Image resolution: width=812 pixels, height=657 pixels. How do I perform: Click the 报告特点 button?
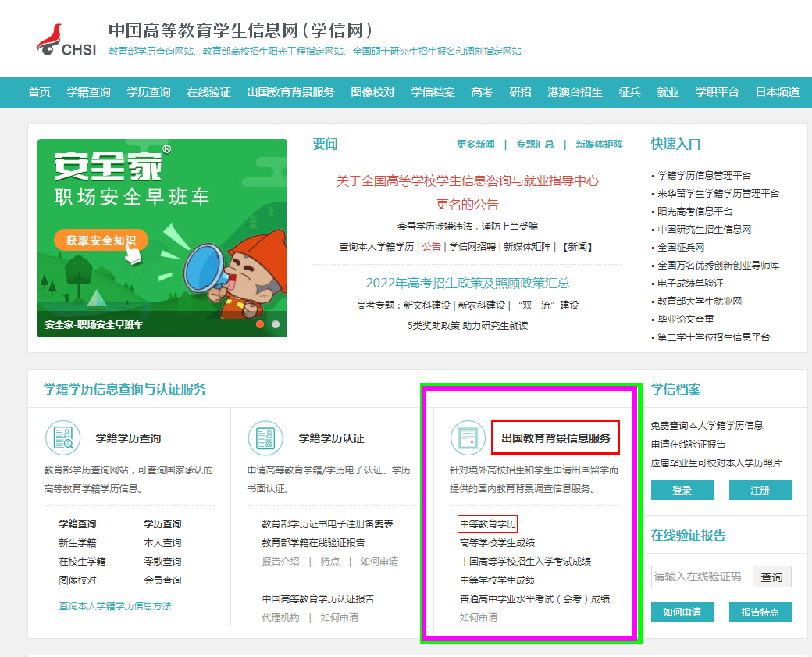pyautogui.click(x=760, y=612)
